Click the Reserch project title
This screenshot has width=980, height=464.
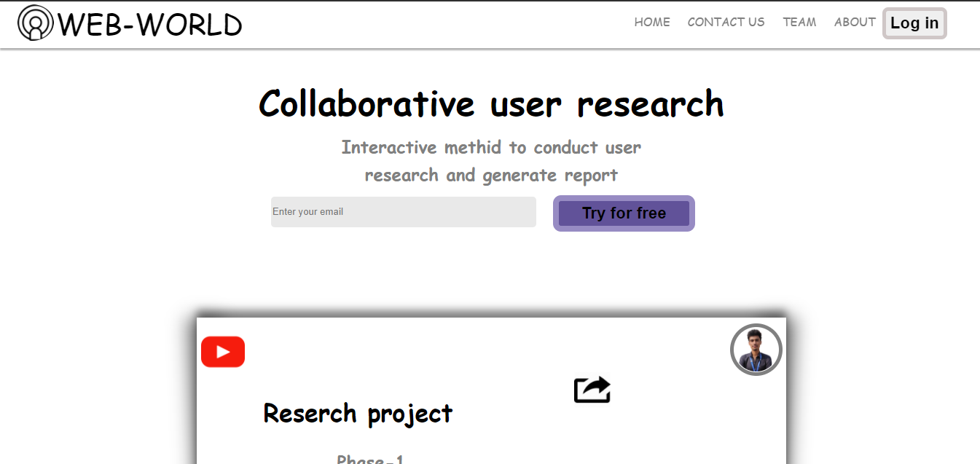pyautogui.click(x=358, y=413)
